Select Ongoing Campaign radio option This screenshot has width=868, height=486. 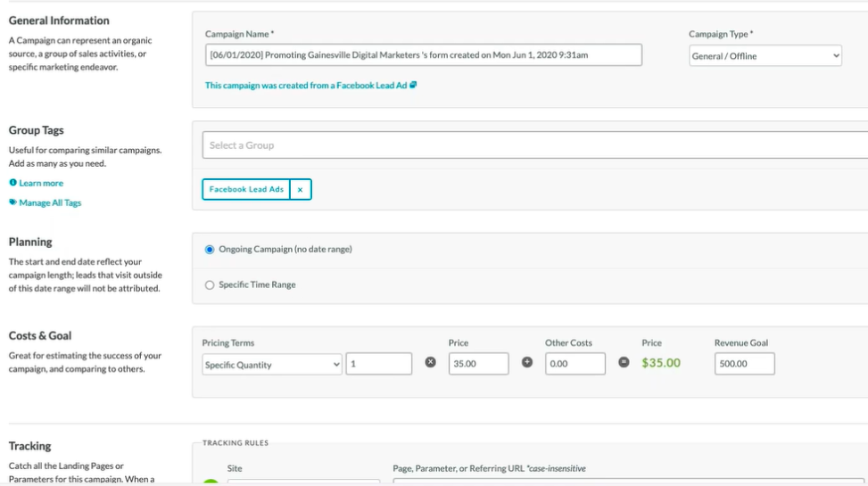click(x=210, y=250)
